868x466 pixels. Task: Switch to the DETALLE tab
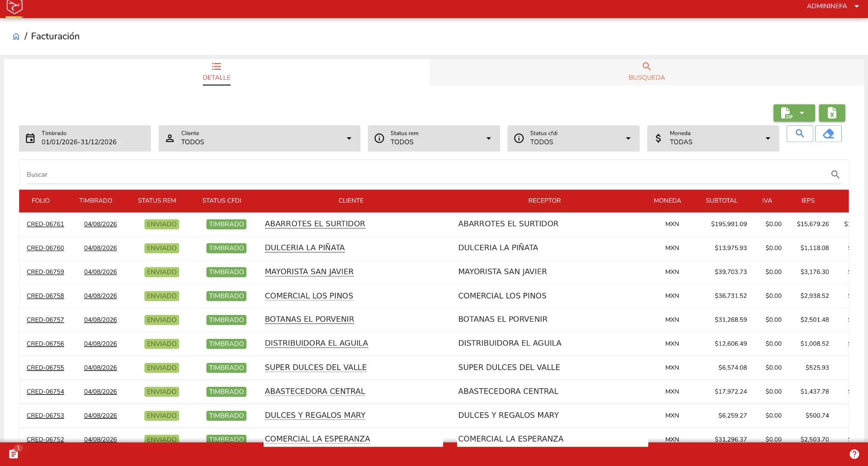click(x=217, y=72)
